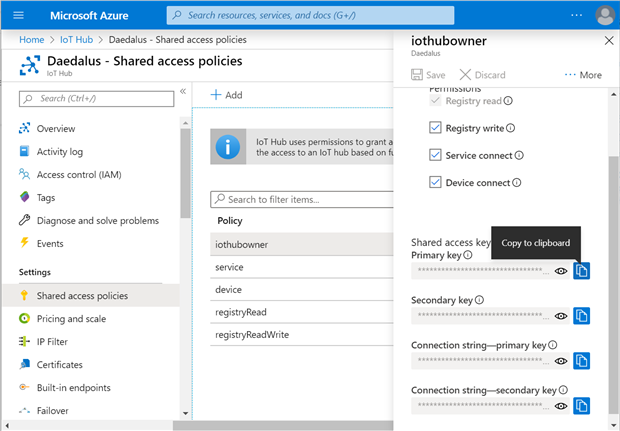Viewport: 620px width, 431px height.
Task: Toggle the Registry write checkbox
Action: [435, 128]
